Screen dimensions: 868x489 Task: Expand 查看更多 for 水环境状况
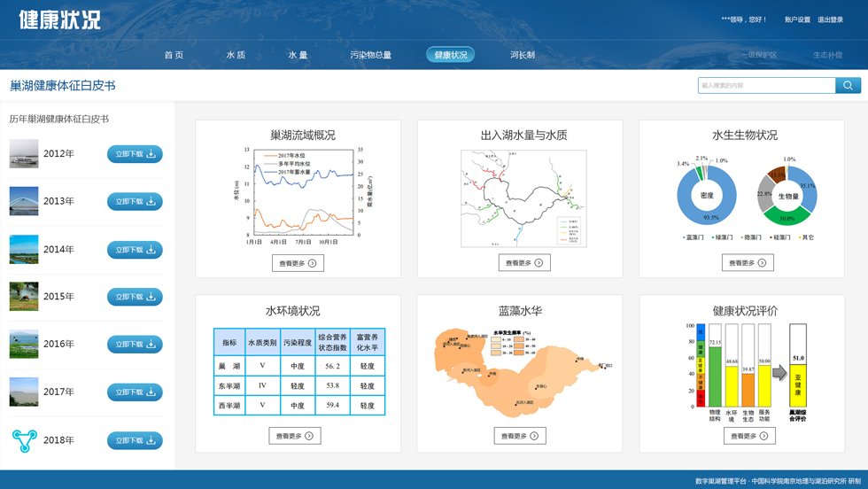coord(295,436)
